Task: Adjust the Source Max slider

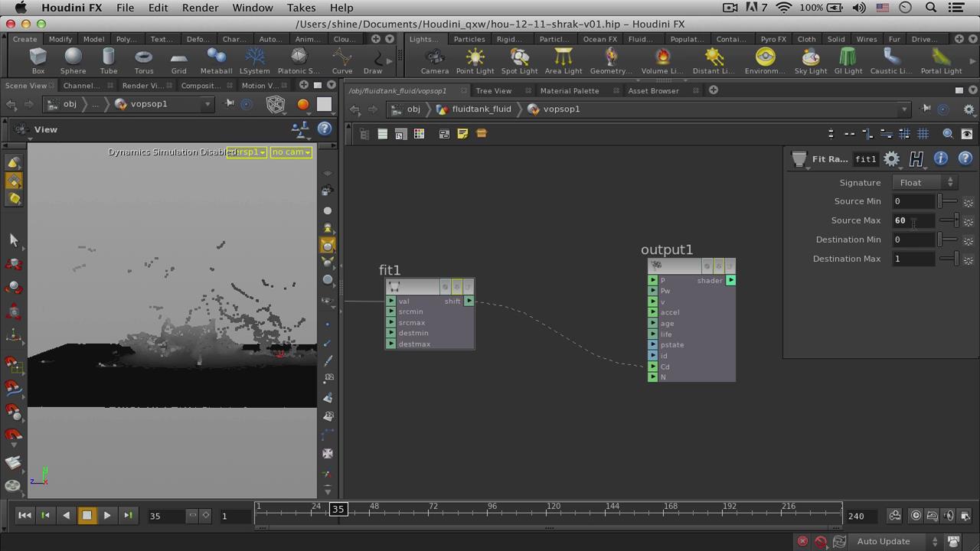Action: pos(949,220)
